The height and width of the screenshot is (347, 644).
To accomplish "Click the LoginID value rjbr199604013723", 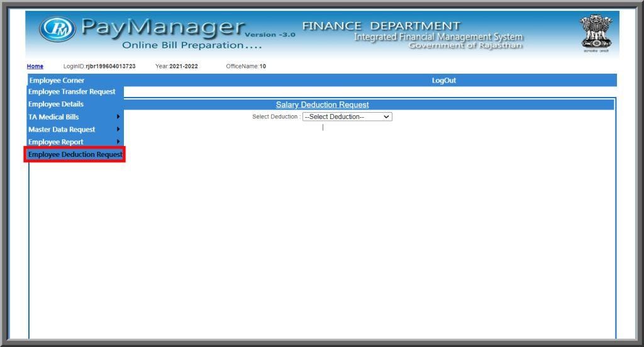I will pos(111,66).
